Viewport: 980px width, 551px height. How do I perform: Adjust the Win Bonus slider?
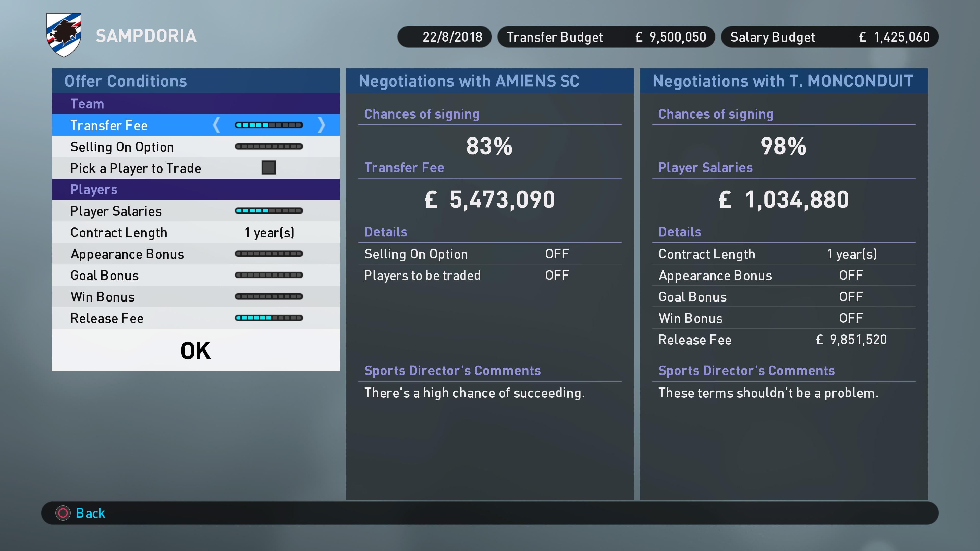click(x=268, y=297)
